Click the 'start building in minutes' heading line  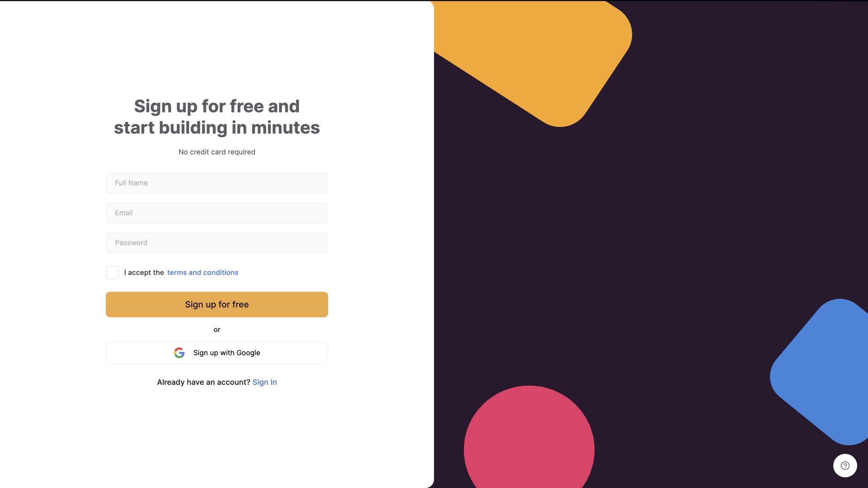217,128
